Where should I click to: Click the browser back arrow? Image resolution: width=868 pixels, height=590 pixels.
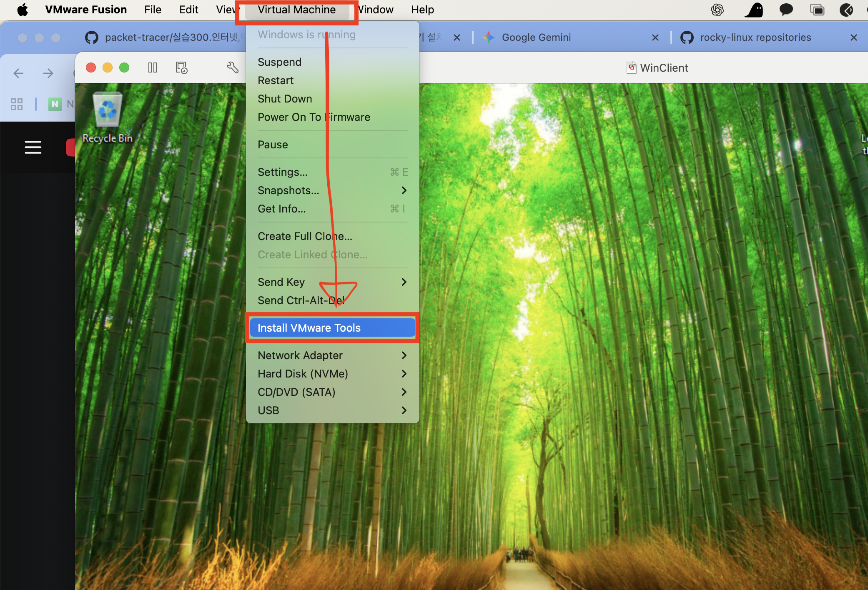(18, 73)
